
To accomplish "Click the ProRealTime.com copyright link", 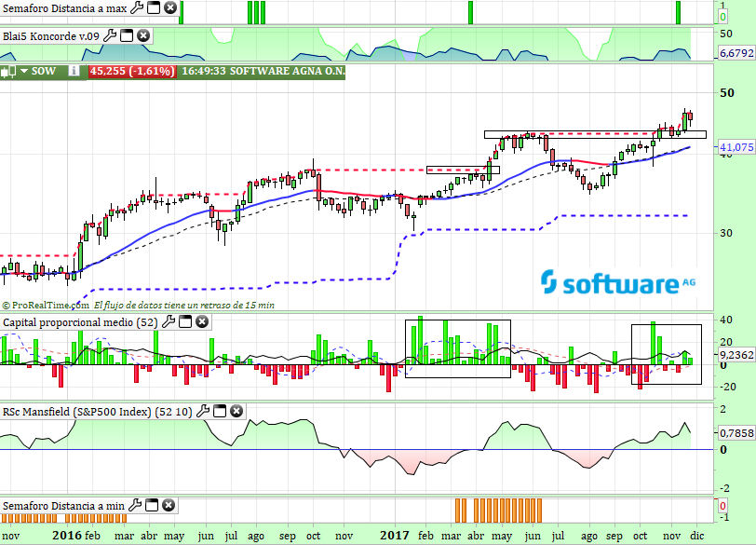I will 46,305.
